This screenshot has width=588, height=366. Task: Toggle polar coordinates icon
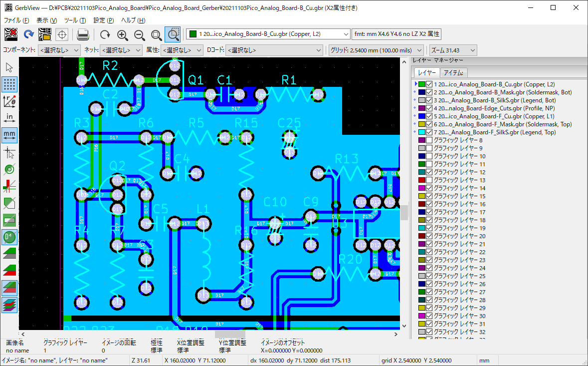(x=9, y=101)
